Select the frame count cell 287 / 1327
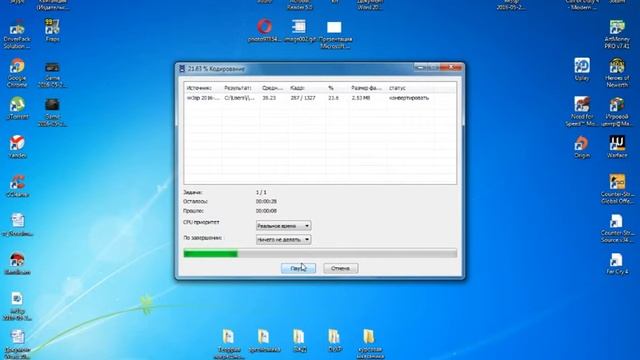The image size is (640, 360). pos(303,98)
